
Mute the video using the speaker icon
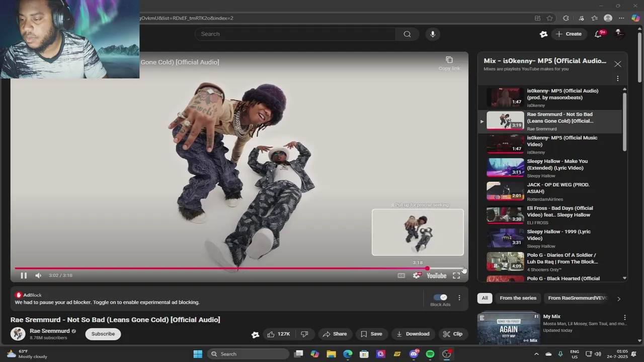38,276
